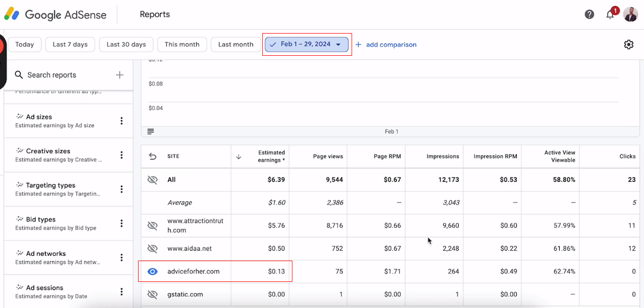
Task: Open three-dot menu for Ad sessions report
Action: [121, 292]
